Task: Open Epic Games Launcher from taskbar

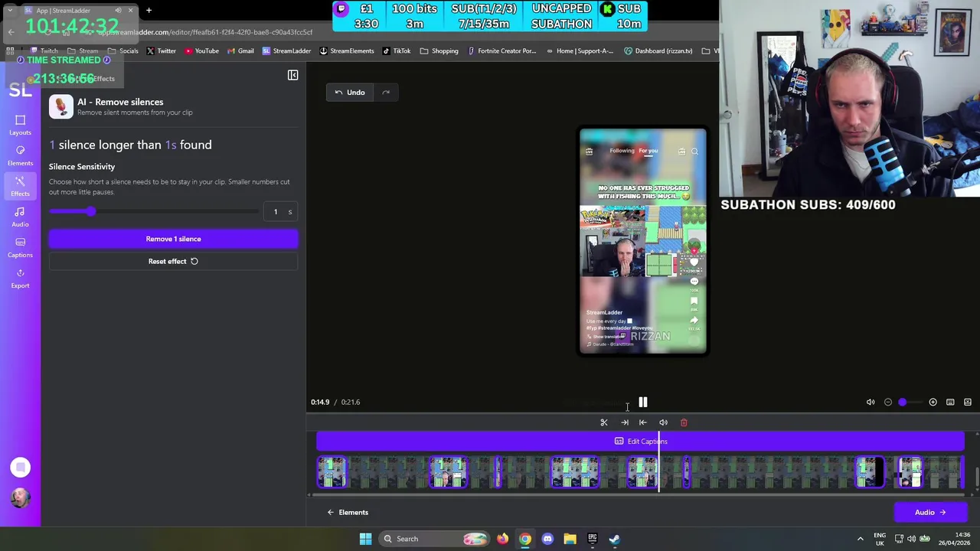Action: 592,539
